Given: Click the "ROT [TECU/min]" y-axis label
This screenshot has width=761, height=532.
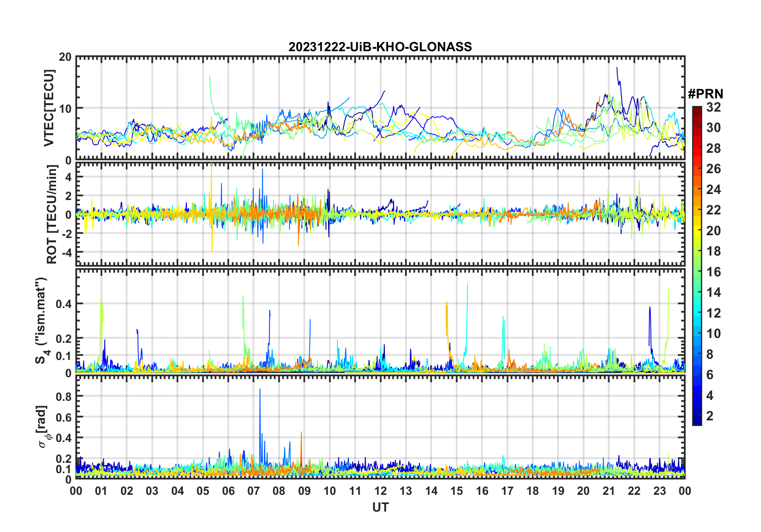Looking at the screenshot, I should (x=52, y=214).
